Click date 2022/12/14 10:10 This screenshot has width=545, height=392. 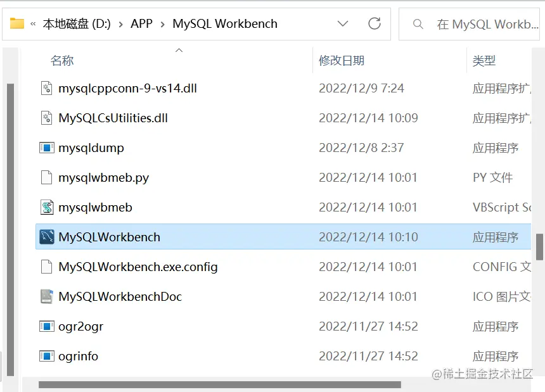pos(368,237)
